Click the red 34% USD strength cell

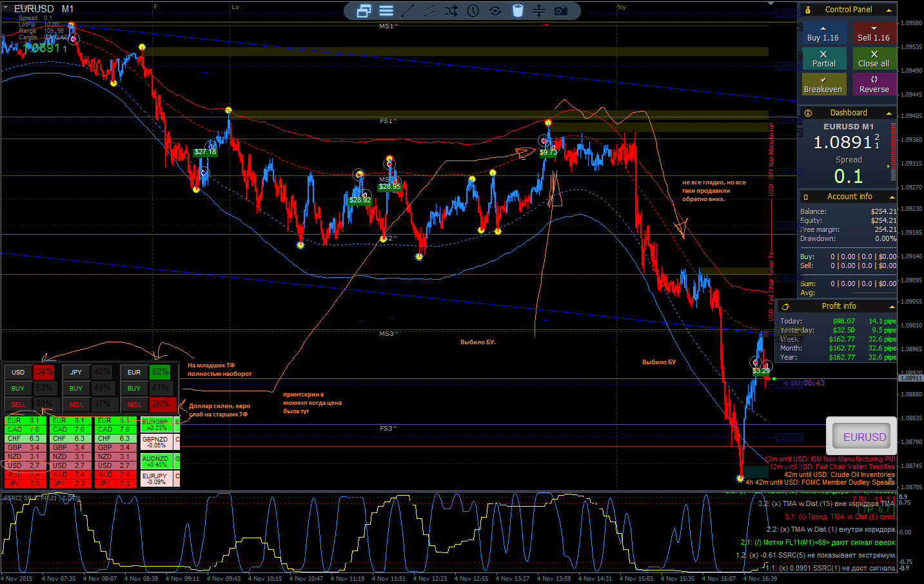(44, 372)
